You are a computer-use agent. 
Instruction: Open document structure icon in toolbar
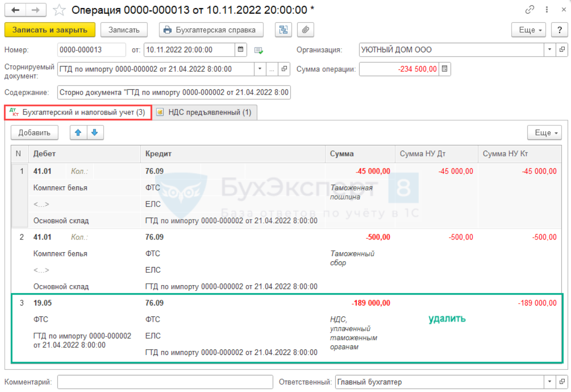[283, 29]
